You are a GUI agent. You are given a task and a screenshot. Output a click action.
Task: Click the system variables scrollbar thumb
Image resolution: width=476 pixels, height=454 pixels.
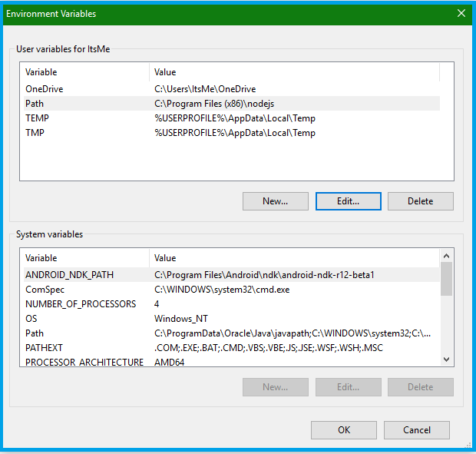[x=446, y=279]
